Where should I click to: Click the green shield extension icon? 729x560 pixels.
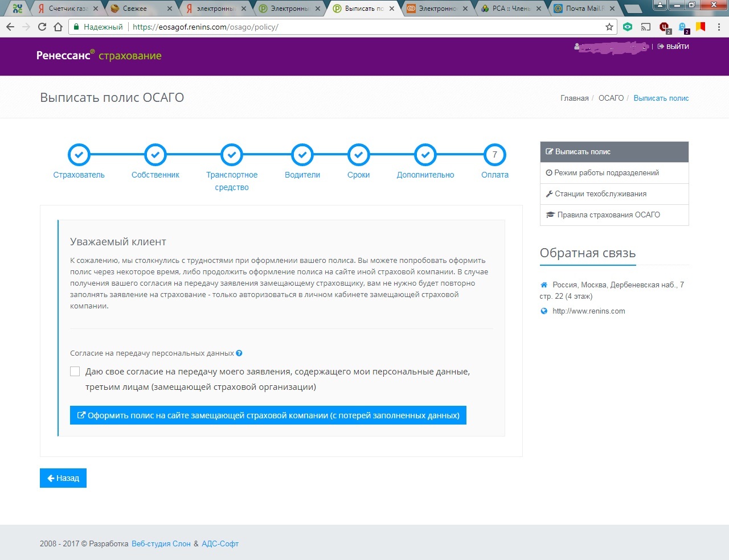(628, 27)
